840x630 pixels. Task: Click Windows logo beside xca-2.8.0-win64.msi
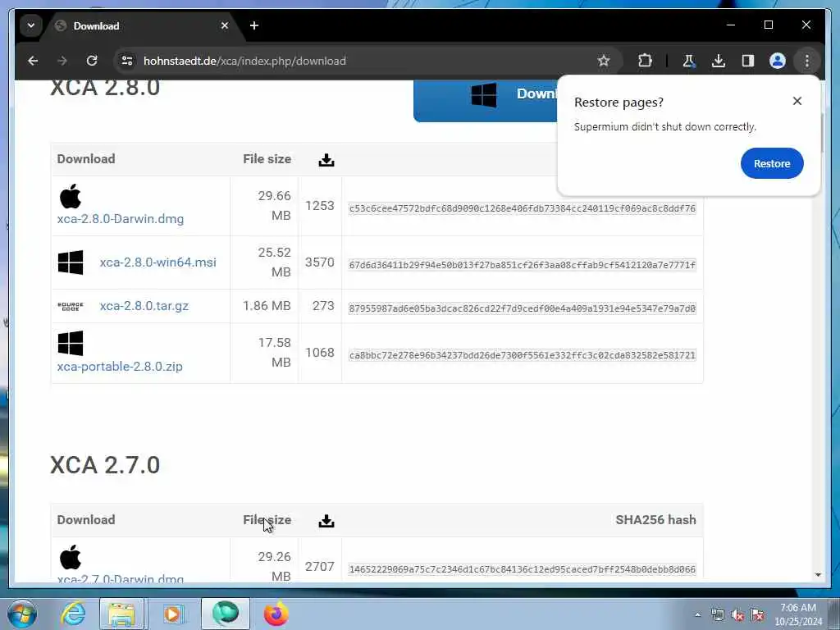(71, 262)
